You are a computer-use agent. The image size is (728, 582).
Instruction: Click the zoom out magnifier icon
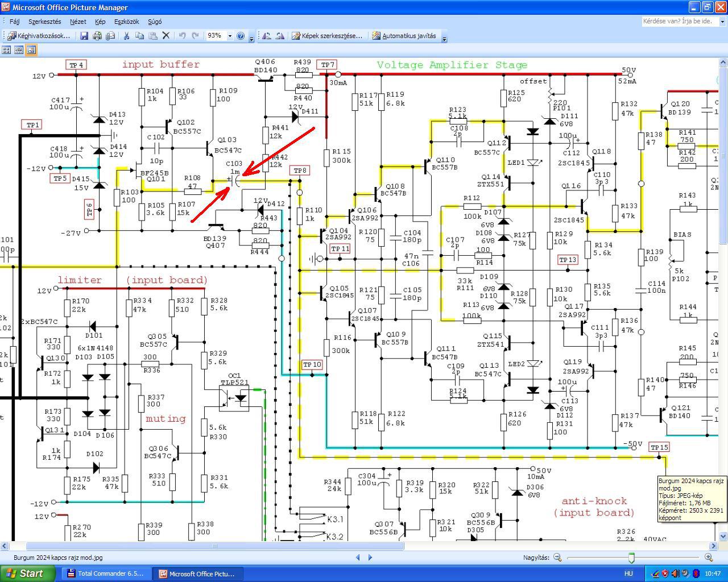coord(557,558)
